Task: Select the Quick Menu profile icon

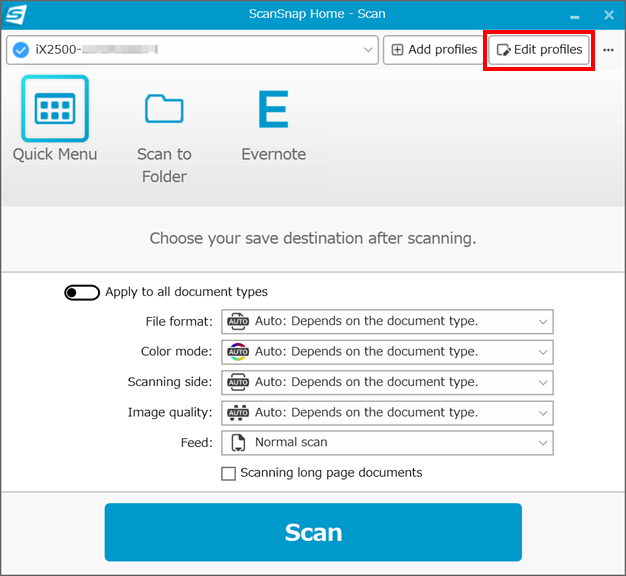Action: tap(55, 109)
